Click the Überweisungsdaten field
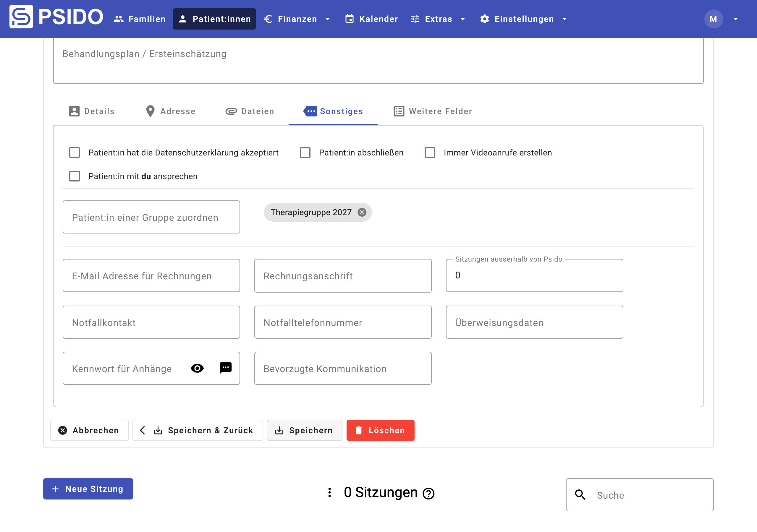 [x=534, y=322]
